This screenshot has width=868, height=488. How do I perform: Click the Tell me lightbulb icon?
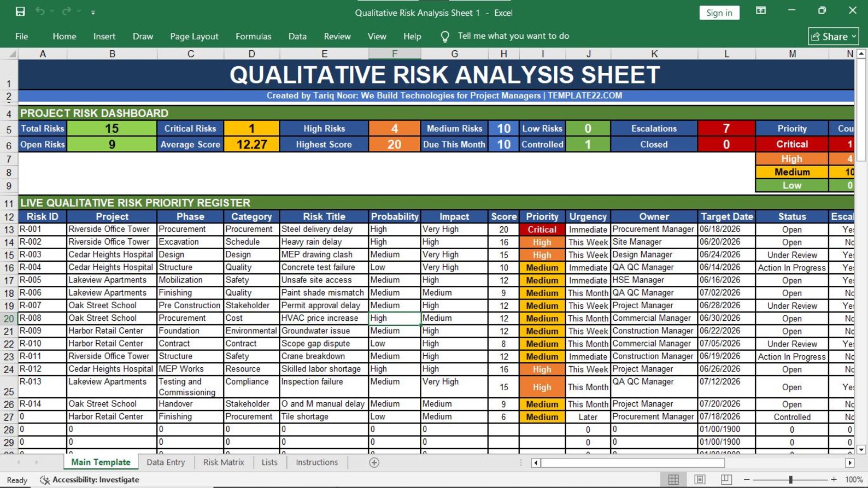click(445, 37)
